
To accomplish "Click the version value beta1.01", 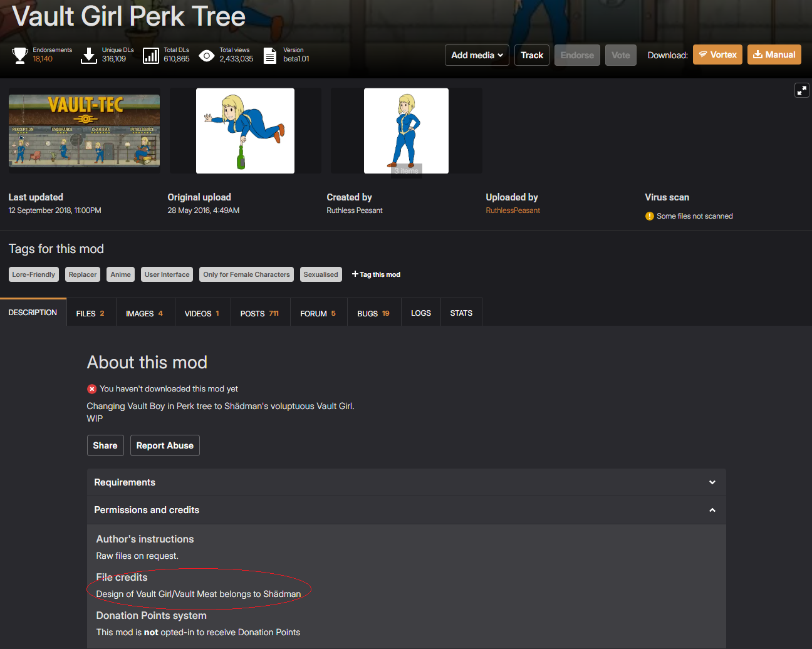I will coord(296,59).
